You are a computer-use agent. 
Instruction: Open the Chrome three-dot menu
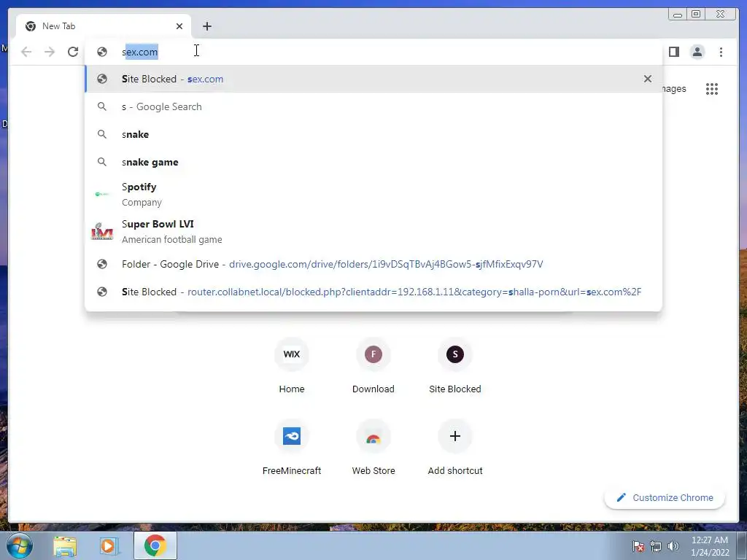(x=721, y=52)
